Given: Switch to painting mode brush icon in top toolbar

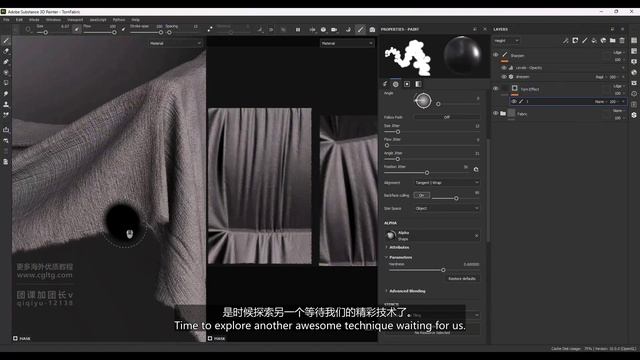Looking at the screenshot, I should [x=360, y=29].
